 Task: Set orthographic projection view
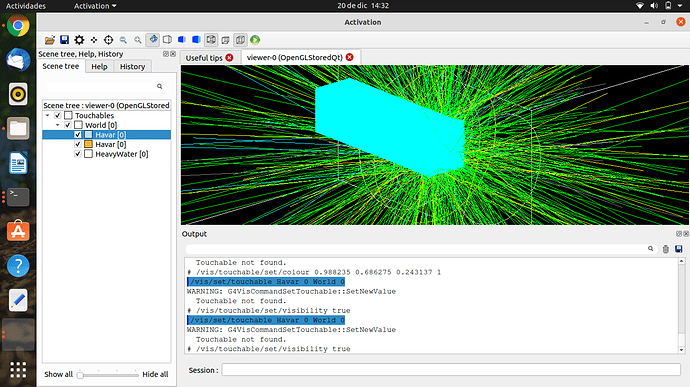pyautogui.click(x=240, y=40)
